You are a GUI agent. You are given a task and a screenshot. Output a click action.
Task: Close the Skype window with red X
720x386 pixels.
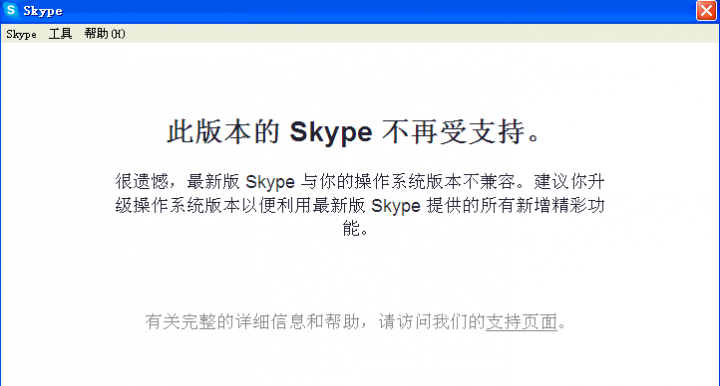[706, 10]
